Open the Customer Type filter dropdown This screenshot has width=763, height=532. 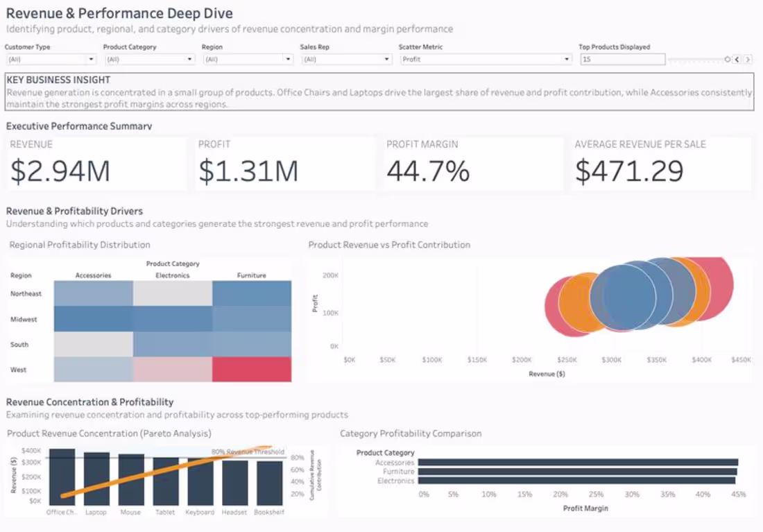(51, 60)
